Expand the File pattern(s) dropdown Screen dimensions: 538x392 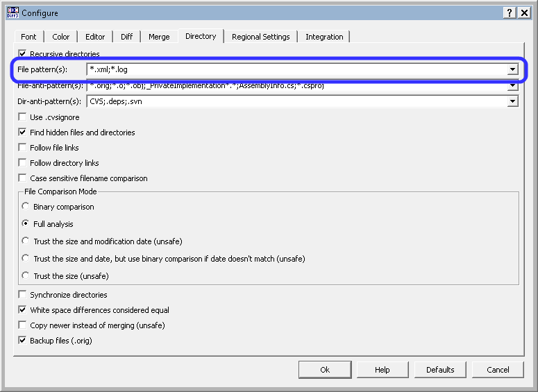[x=512, y=69]
